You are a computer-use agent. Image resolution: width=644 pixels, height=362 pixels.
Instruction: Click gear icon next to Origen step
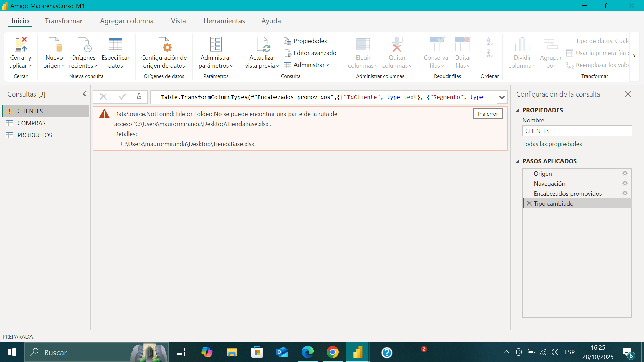(x=625, y=173)
